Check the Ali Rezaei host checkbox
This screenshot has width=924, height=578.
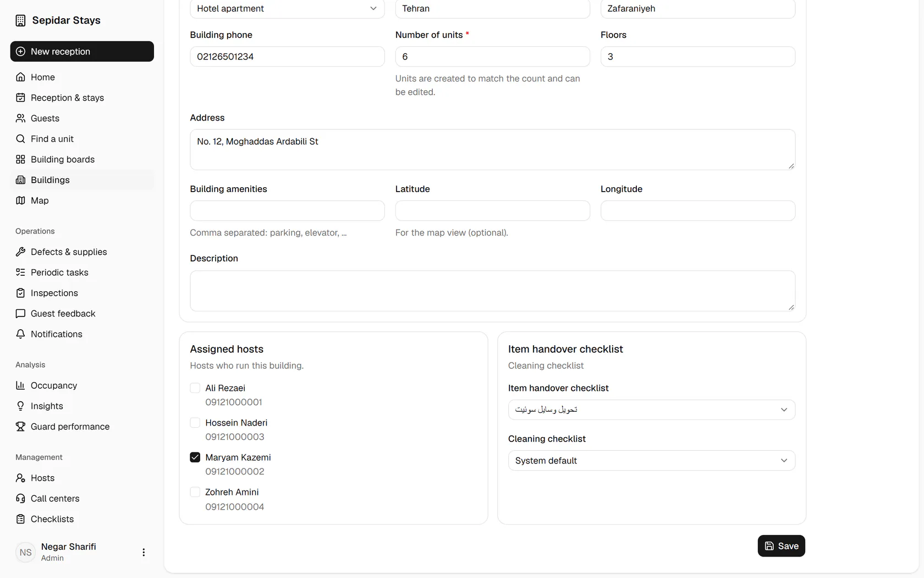[x=195, y=388]
